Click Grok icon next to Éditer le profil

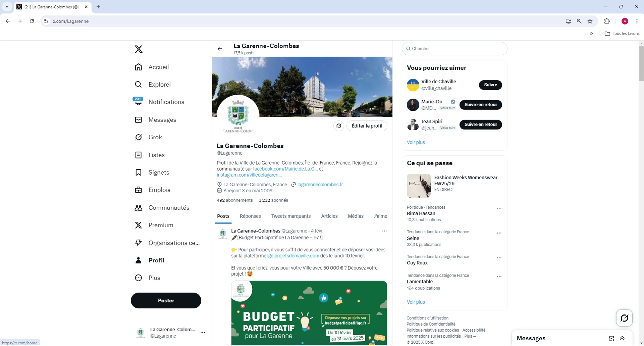click(x=338, y=126)
